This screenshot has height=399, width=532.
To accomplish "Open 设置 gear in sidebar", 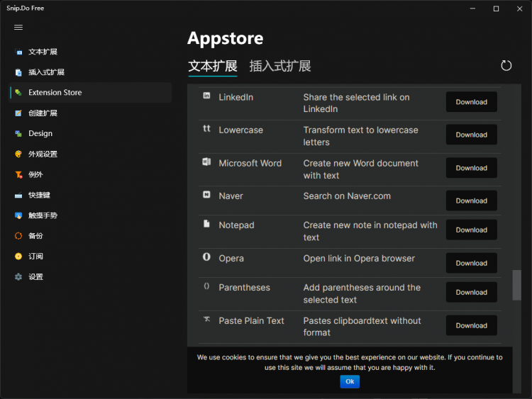I will [35, 276].
